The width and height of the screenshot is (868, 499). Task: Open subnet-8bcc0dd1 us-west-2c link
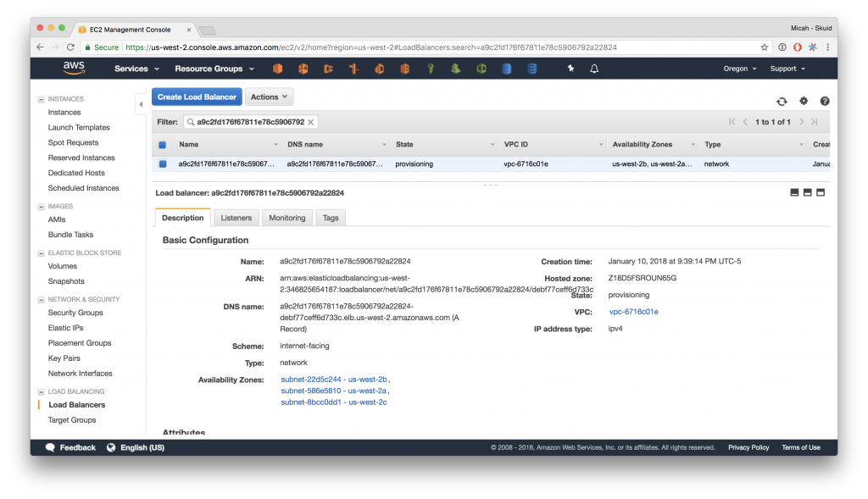point(334,402)
